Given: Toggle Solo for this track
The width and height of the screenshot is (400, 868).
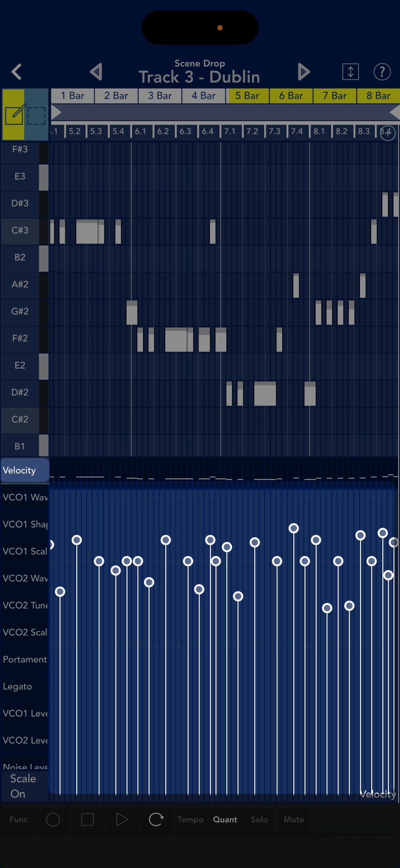Looking at the screenshot, I should point(259,820).
